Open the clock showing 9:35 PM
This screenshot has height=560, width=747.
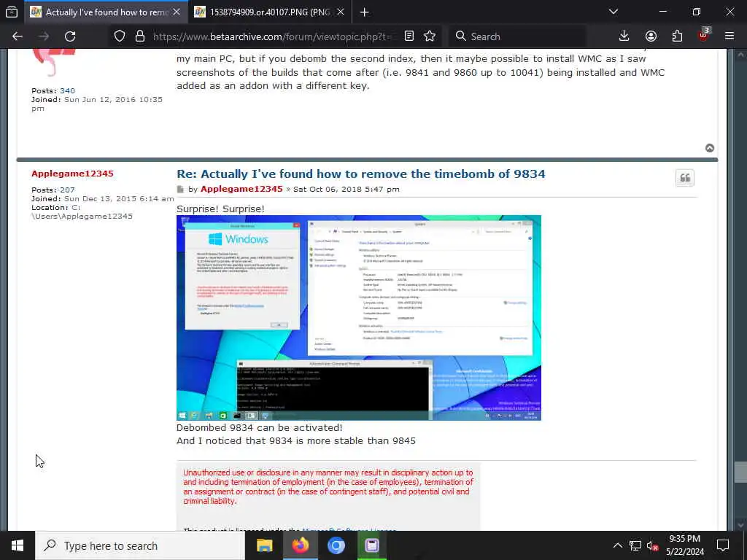684,545
